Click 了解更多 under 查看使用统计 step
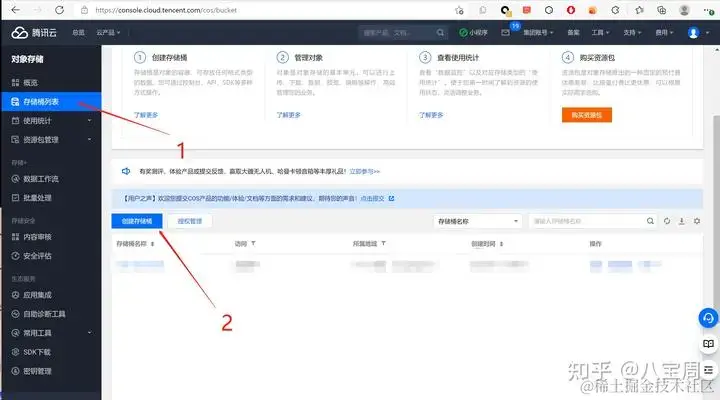720x400 pixels. 431,115
